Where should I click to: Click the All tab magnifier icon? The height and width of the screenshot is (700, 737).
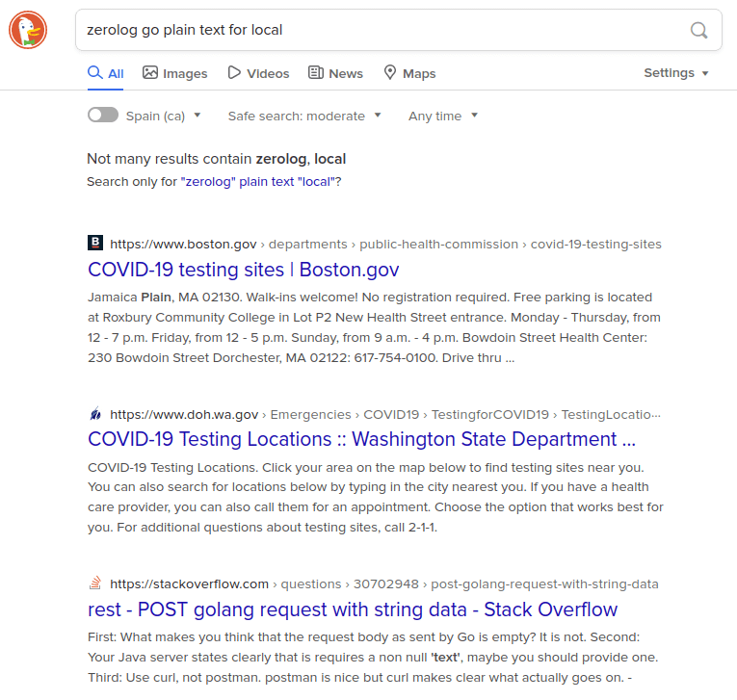pyautogui.click(x=95, y=72)
